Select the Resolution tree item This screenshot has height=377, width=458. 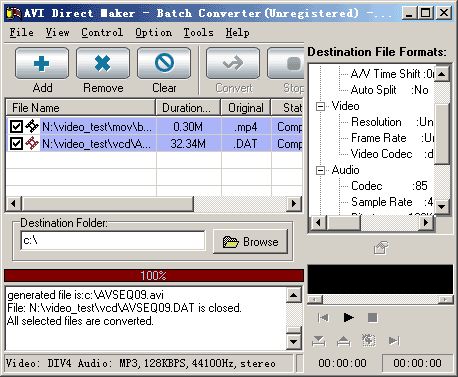(392, 122)
